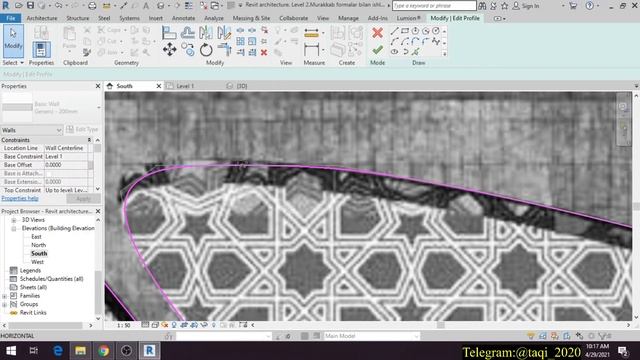Select the Fillet Arc draw tool

(426, 41)
